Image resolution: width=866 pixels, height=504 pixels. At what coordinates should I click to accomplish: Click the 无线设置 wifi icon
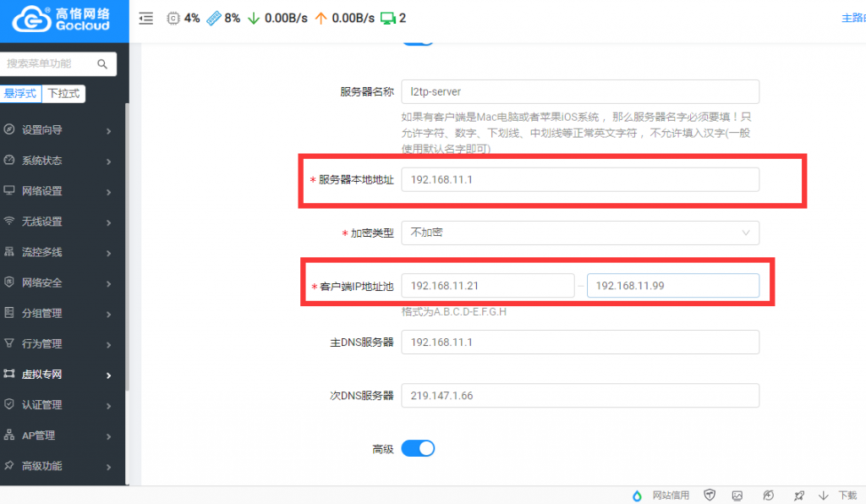pyautogui.click(x=8, y=221)
